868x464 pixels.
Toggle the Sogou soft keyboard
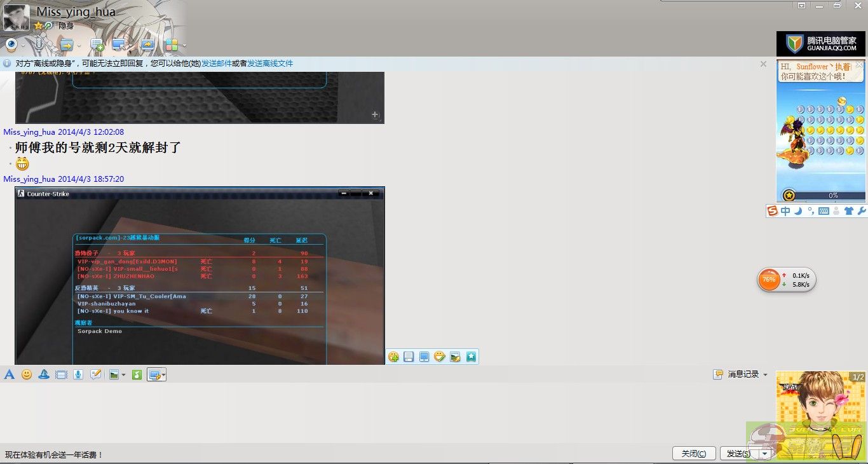[x=824, y=211]
